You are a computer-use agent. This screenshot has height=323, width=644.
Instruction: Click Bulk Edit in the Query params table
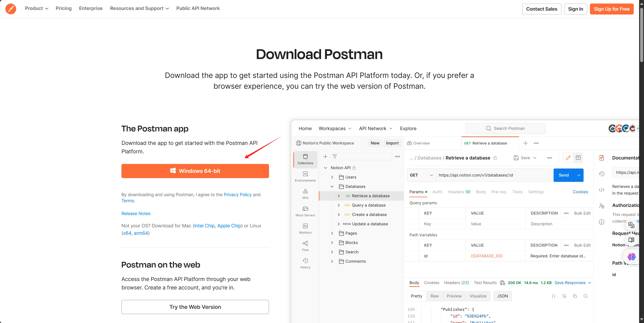(582, 213)
